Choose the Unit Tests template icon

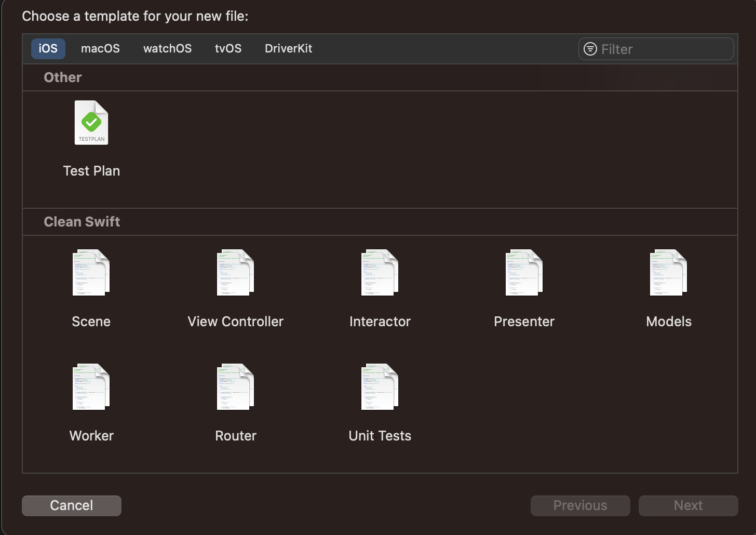coord(380,387)
